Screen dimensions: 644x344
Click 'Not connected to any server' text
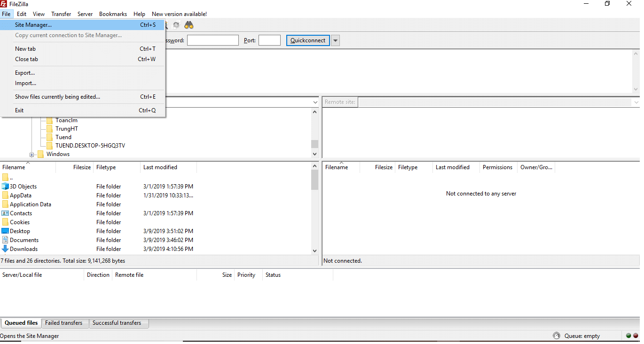point(481,194)
